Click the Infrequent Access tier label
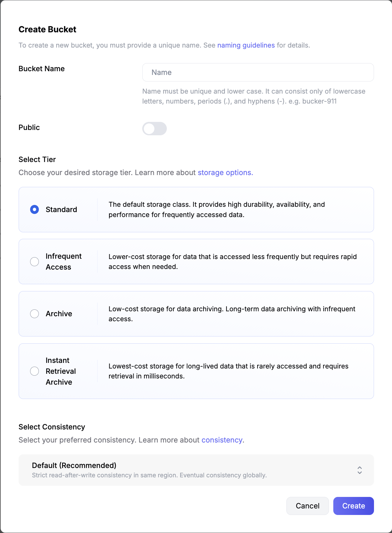 [63, 262]
